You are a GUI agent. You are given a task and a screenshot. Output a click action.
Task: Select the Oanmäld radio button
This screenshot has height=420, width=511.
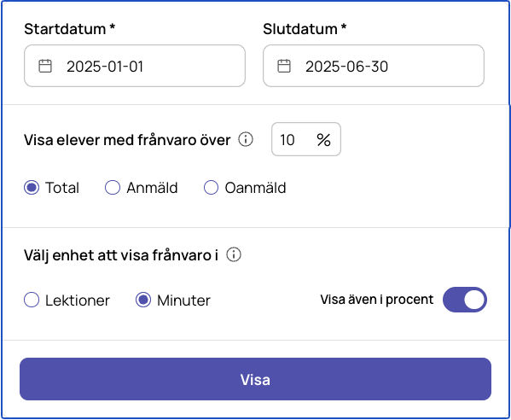tap(211, 188)
